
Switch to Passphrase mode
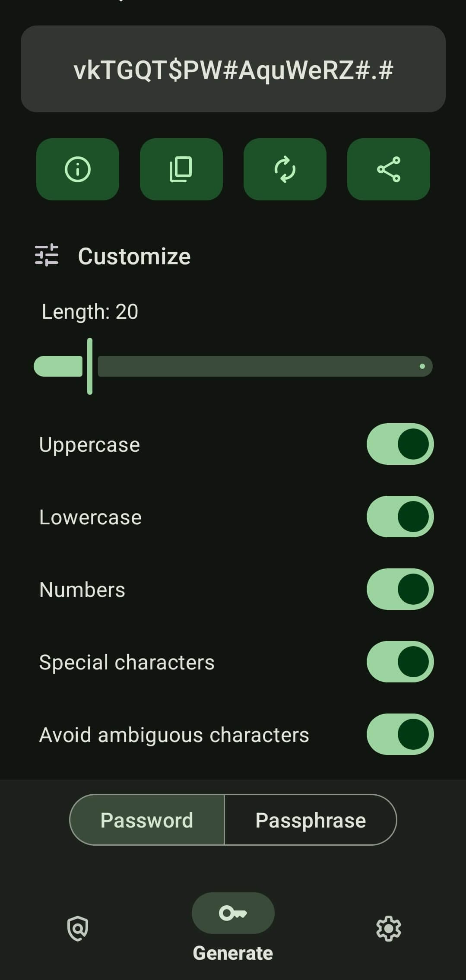311,820
